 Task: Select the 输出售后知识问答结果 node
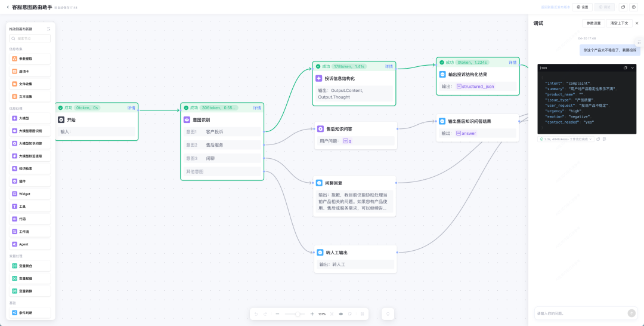pos(477,128)
